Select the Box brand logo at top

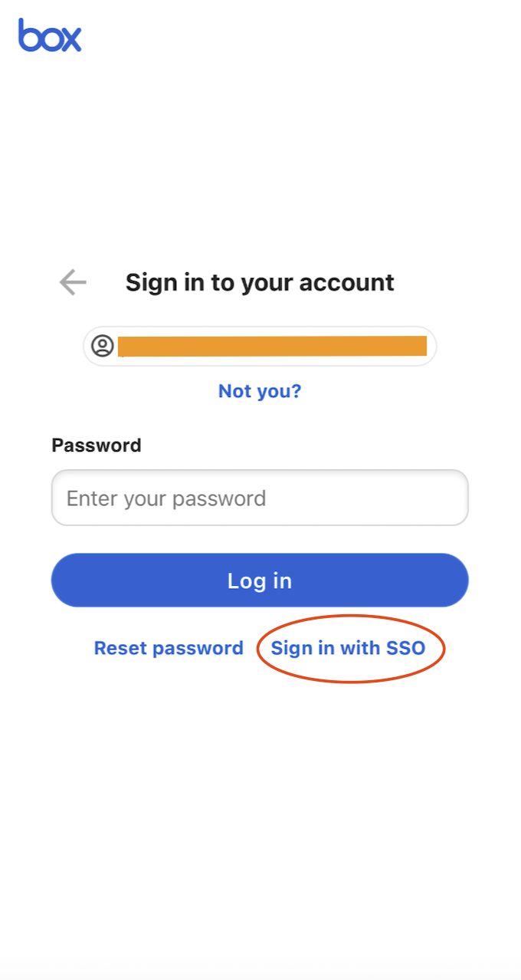click(x=50, y=35)
